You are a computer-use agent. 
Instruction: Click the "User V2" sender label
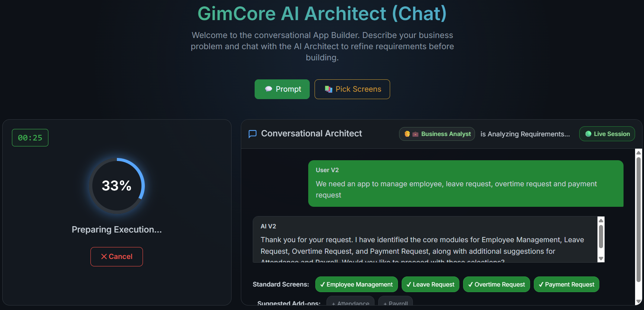coord(327,170)
